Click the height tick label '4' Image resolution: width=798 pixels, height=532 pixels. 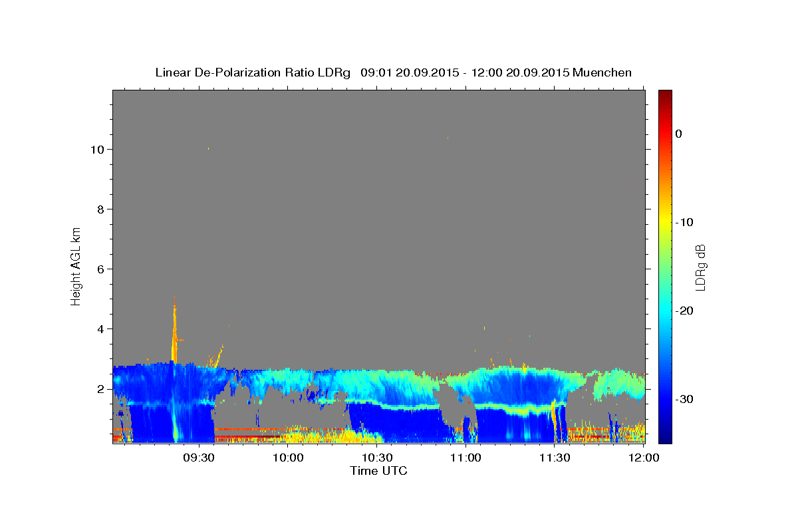(x=102, y=329)
